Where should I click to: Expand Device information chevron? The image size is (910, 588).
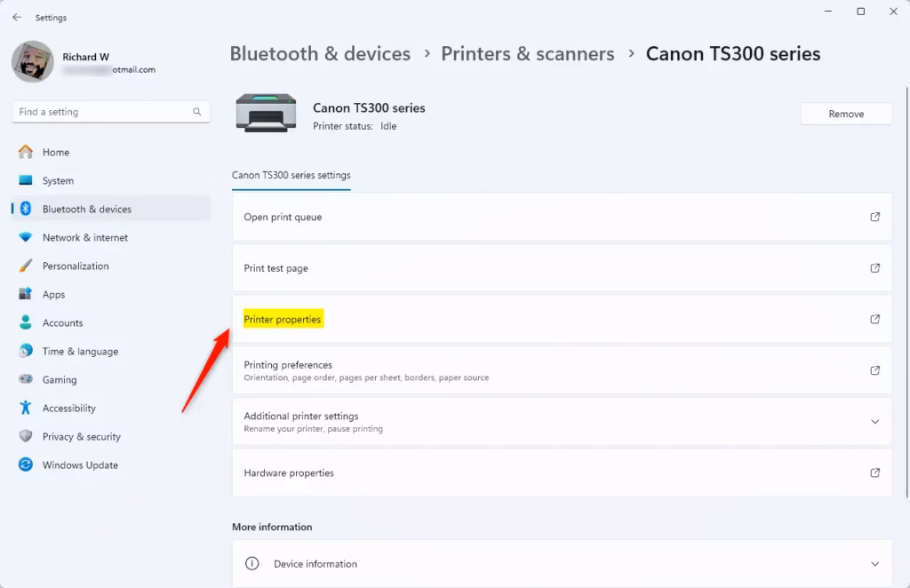pos(875,564)
